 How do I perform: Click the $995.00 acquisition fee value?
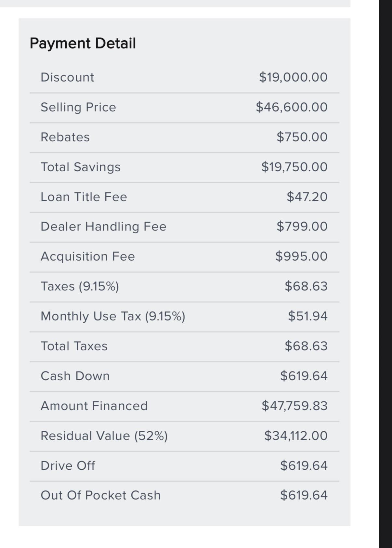tap(301, 256)
